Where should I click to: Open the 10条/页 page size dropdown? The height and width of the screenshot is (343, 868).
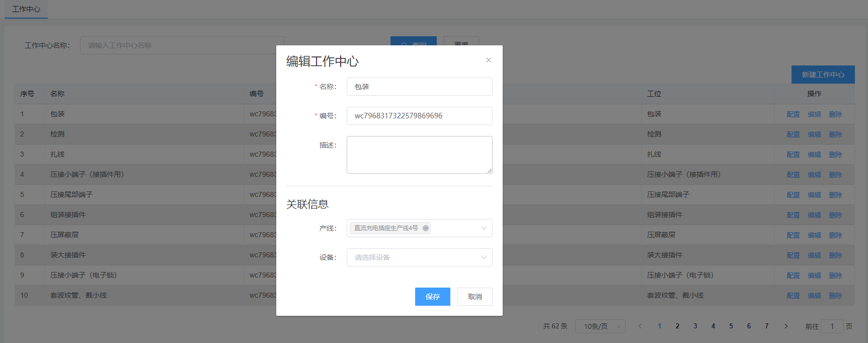tap(600, 326)
